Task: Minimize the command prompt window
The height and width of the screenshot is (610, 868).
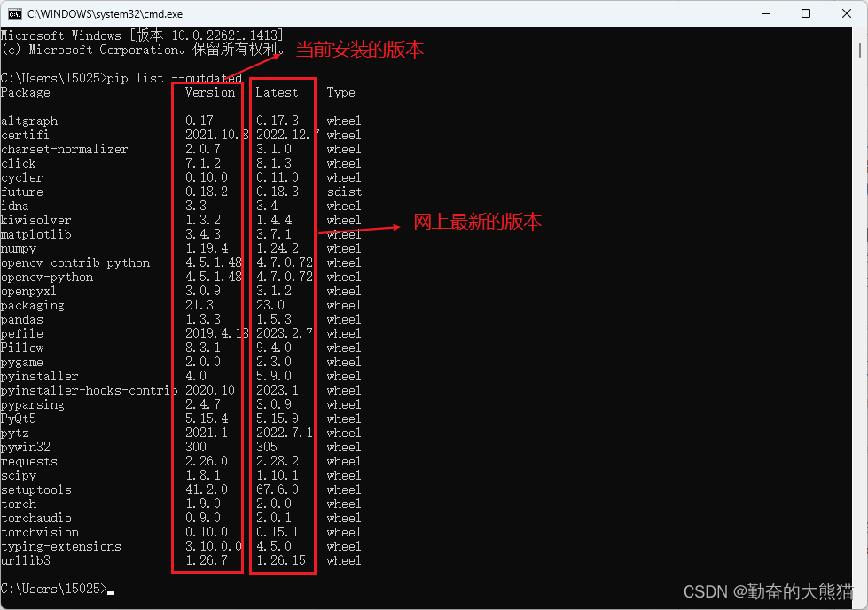Action: click(766, 14)
